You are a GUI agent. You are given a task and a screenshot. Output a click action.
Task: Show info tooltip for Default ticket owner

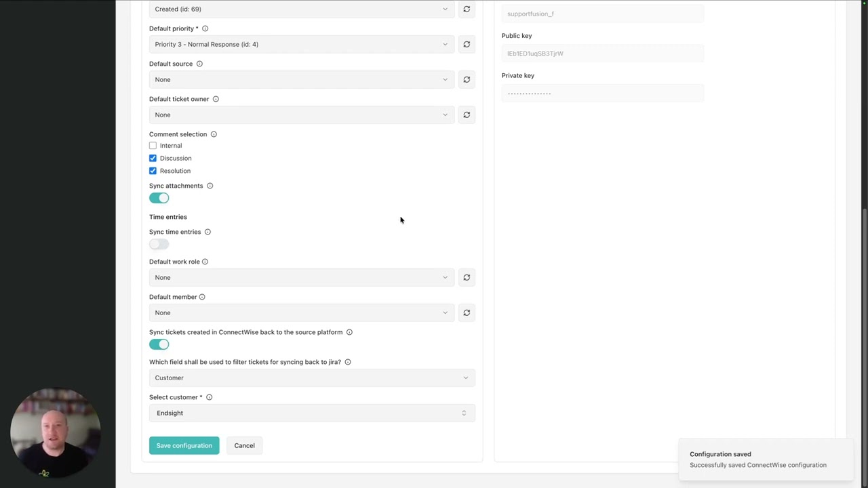click(216, 99)
